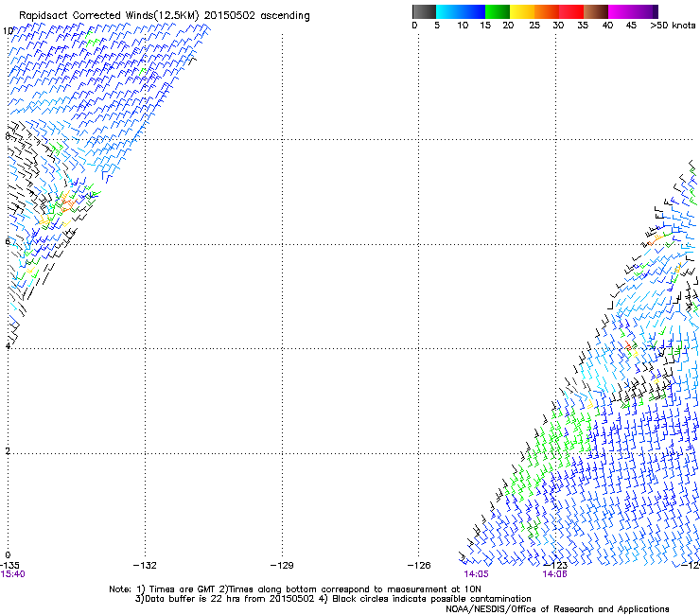The width and height of the screenshot is (700, 615).
Task: Click the '35' label under the color bar
Action: [x=583, y=26]
